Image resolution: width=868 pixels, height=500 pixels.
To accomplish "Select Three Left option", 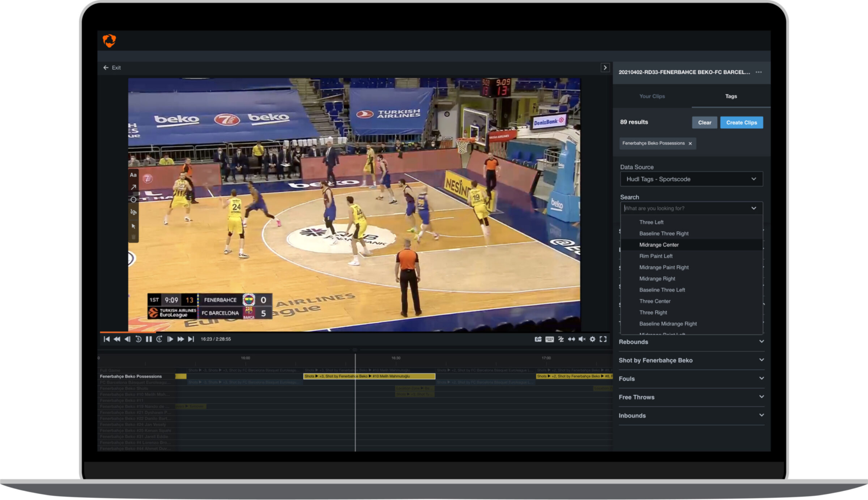I will point(691,222).
